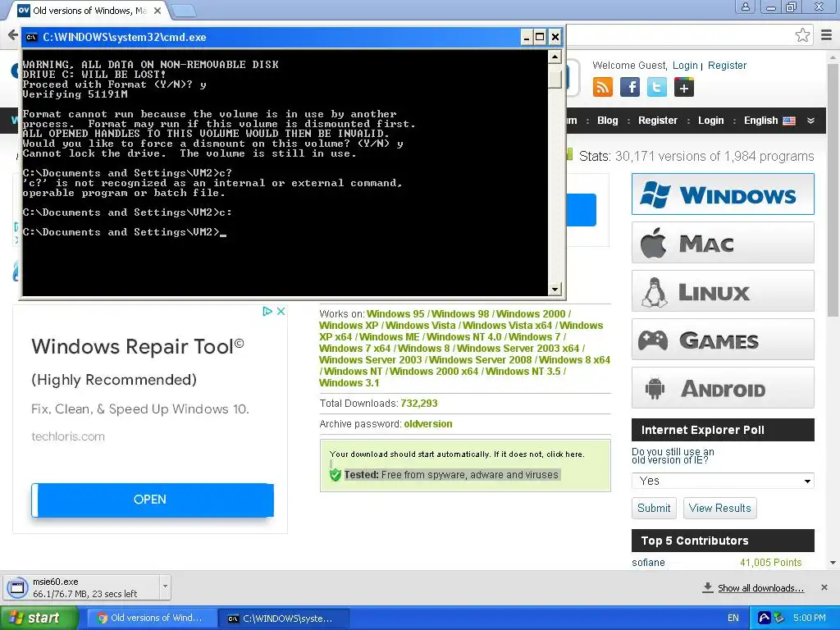The image size is (840, 630).
Task: Open second system tray icon
Action: click(x=779, y=618)
